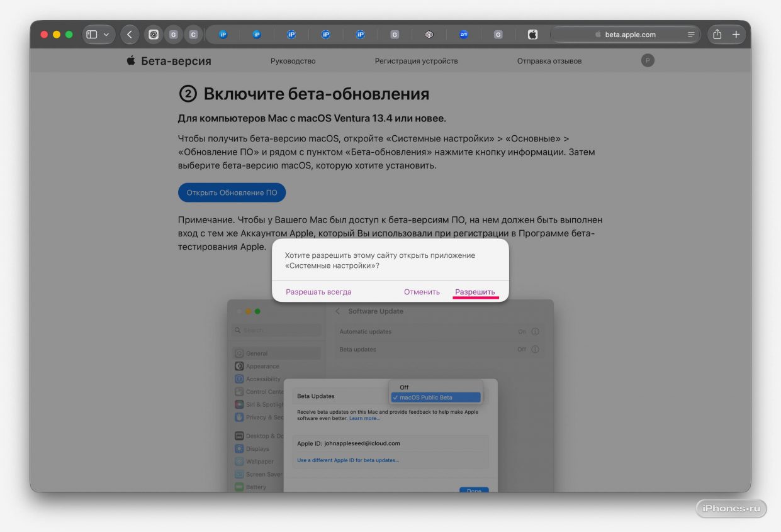Open the Бета-версия home link

pos(169,61)
